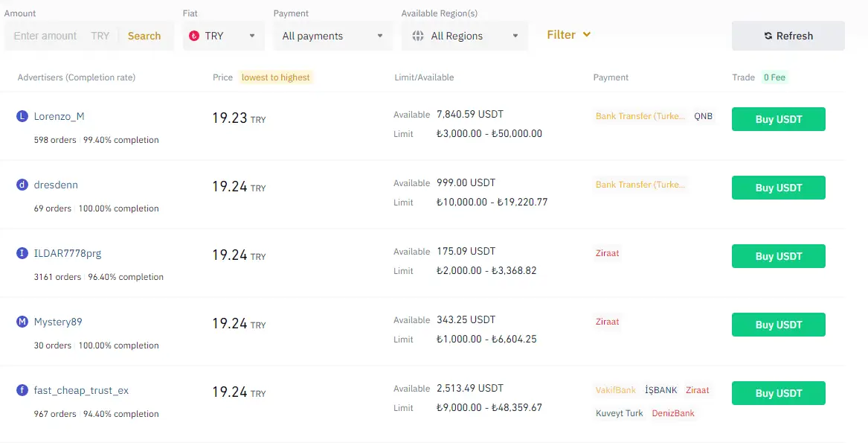Open fast_cheap_trust_ex advertiser profile
Viewport: 868px width, 443px height.
click(82, 390)
